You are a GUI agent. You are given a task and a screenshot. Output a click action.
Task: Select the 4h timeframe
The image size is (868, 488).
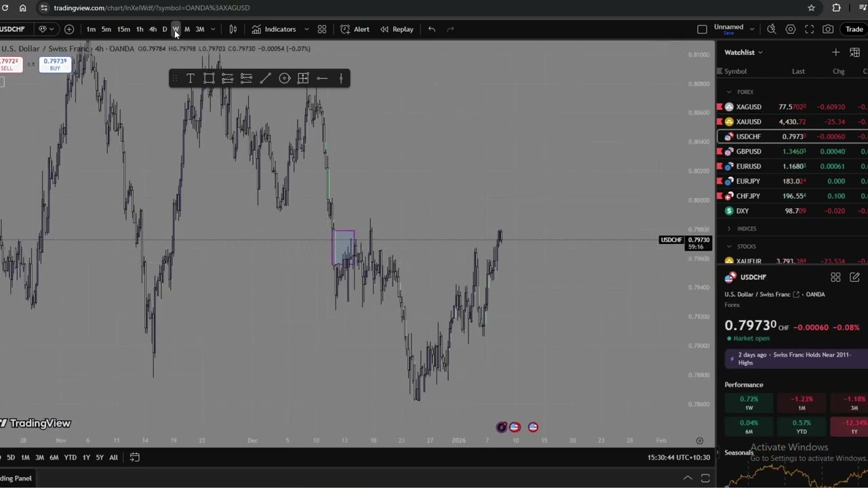click(153, 29)
